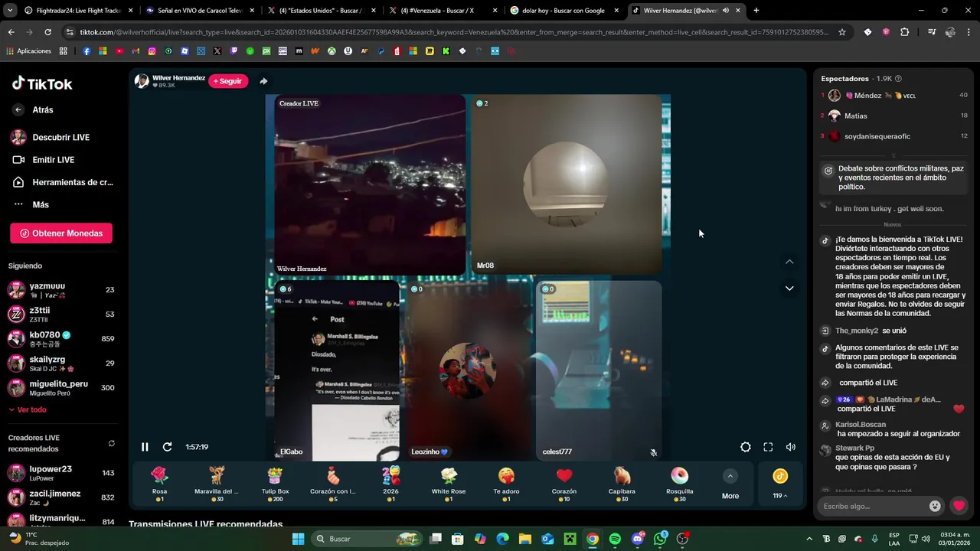Tap the pink heart like button

959,506
